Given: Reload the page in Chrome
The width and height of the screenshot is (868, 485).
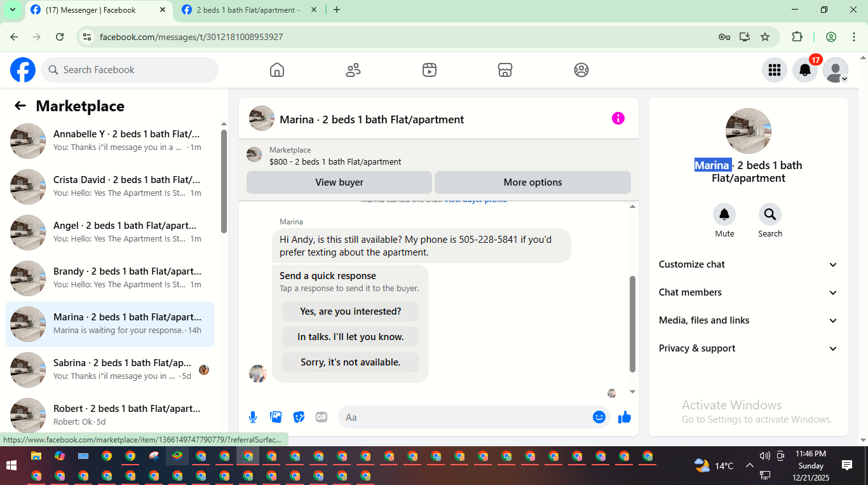Looking at the screenshot, I should click(x=60, y=37).
